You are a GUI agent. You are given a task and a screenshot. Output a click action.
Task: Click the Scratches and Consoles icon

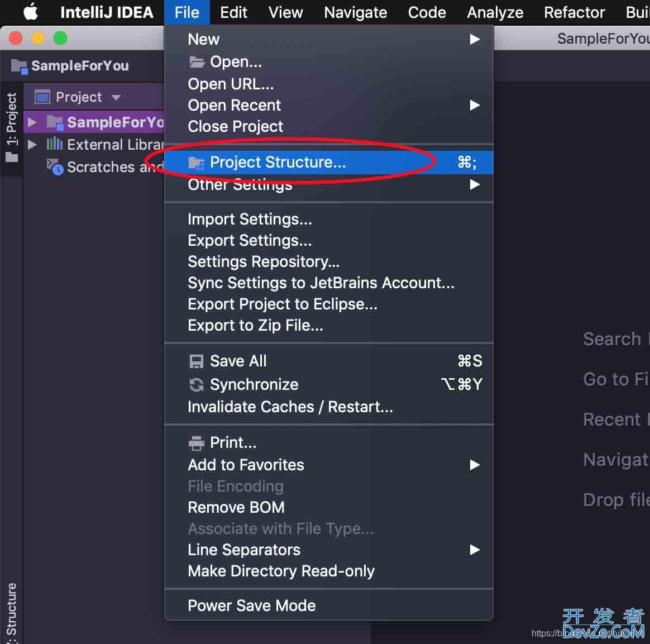click(55, 166)
